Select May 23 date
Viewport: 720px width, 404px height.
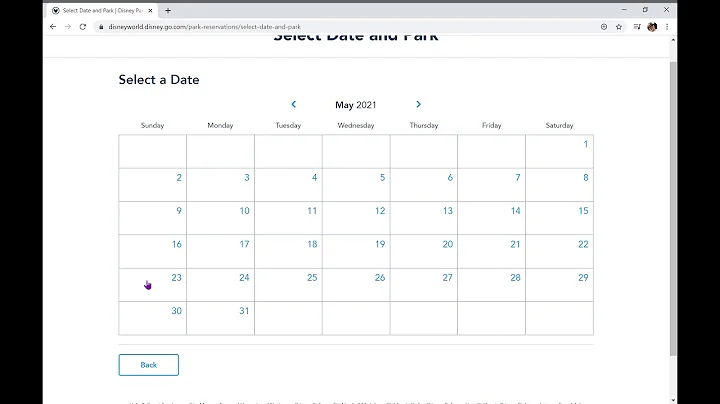click(x=152, y=285)
